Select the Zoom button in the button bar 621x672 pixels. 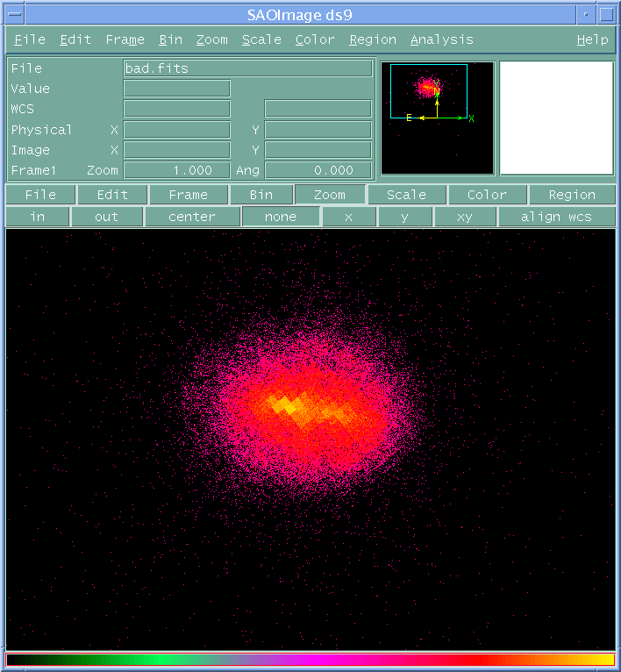click(330, 195)
